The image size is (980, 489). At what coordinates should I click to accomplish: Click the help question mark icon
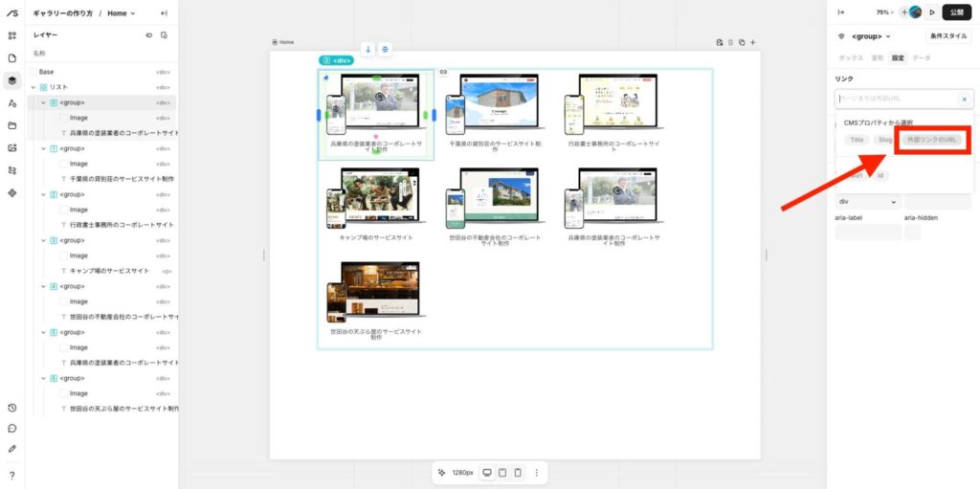[12, 475]
